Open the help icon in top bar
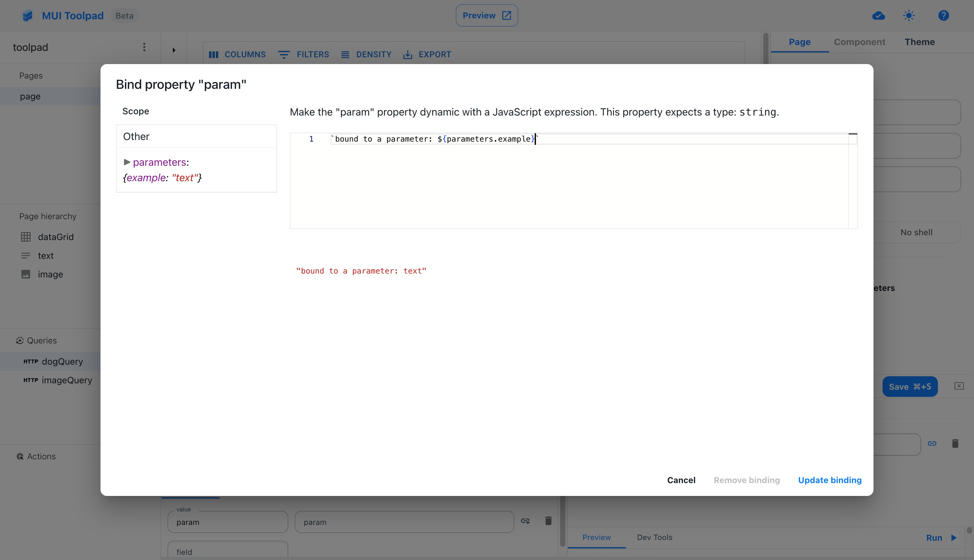Viewport: 974px width, 560px height. pyautogui.click(x=944, y=15)
